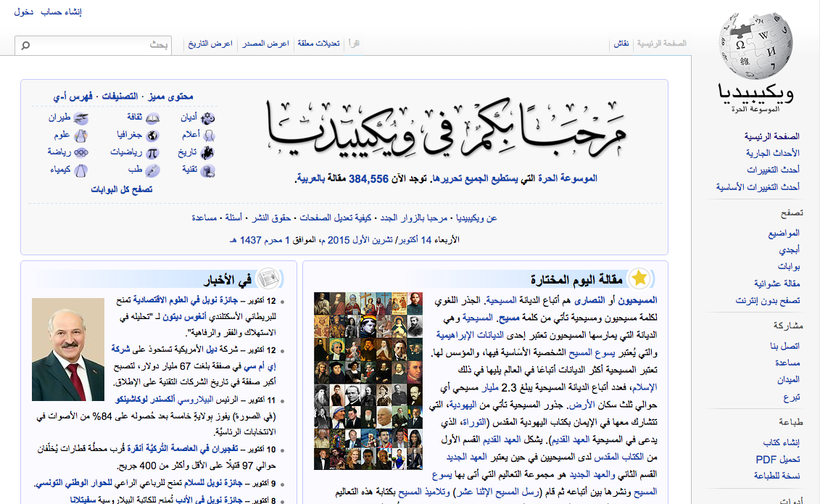Click the medicine syringe icon (طب)
This screenshot has width=820, height=504.
coord(152,170)
